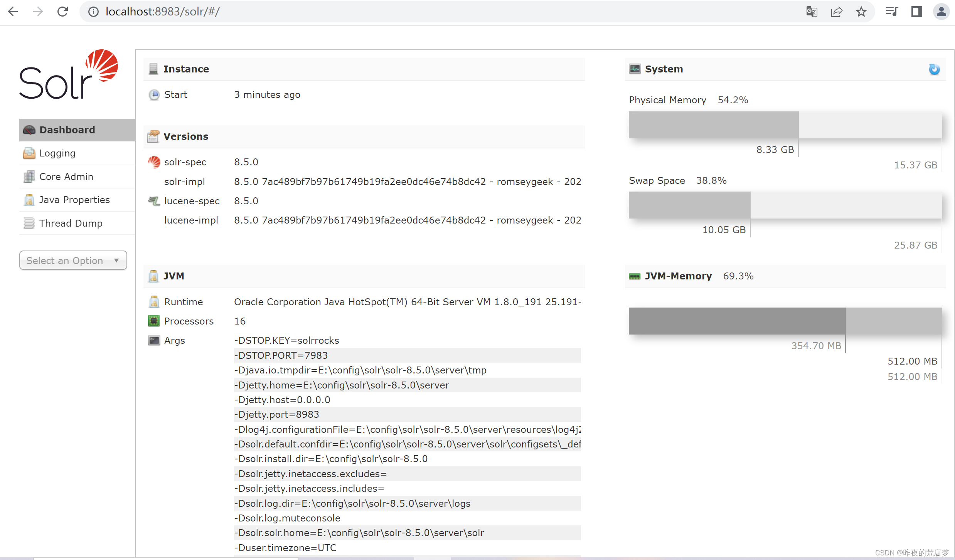Refresh the System panel stats
This screenshot has height=560, width=955.
click(x=934, y=69)
